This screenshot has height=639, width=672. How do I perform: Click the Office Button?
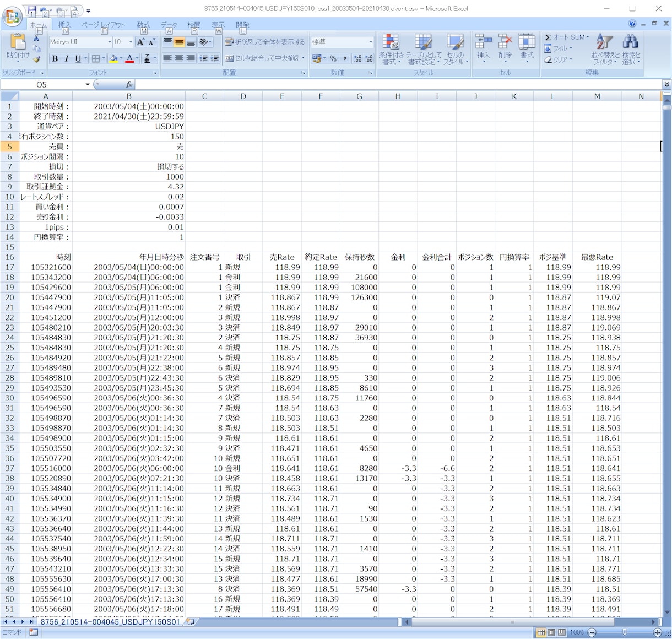12,17
